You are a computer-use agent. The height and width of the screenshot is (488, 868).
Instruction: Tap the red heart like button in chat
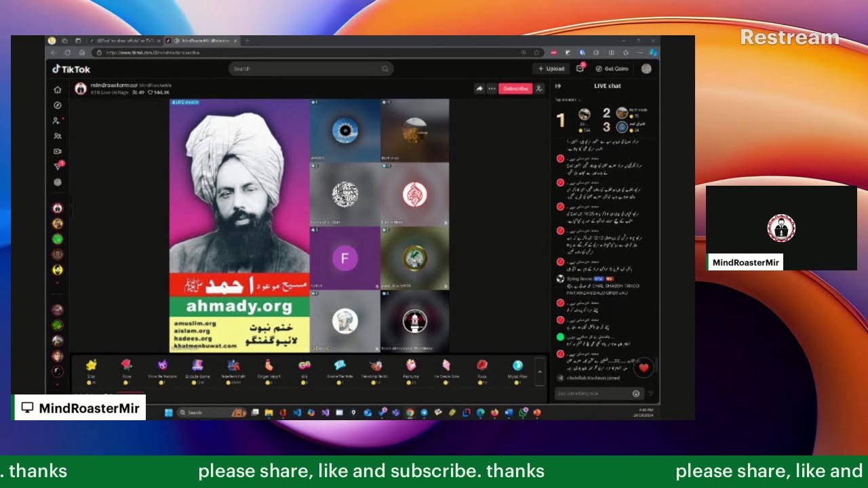pos(644,368)
